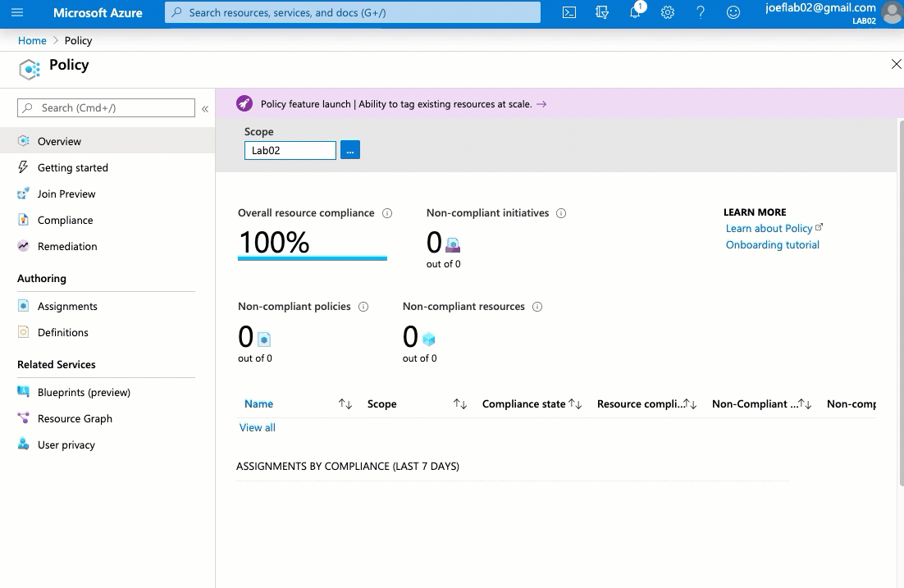Viewport: 904px width, 588px height.
Task: Open scope picker with ellipsis button
Action: click(x=350, y=150)
